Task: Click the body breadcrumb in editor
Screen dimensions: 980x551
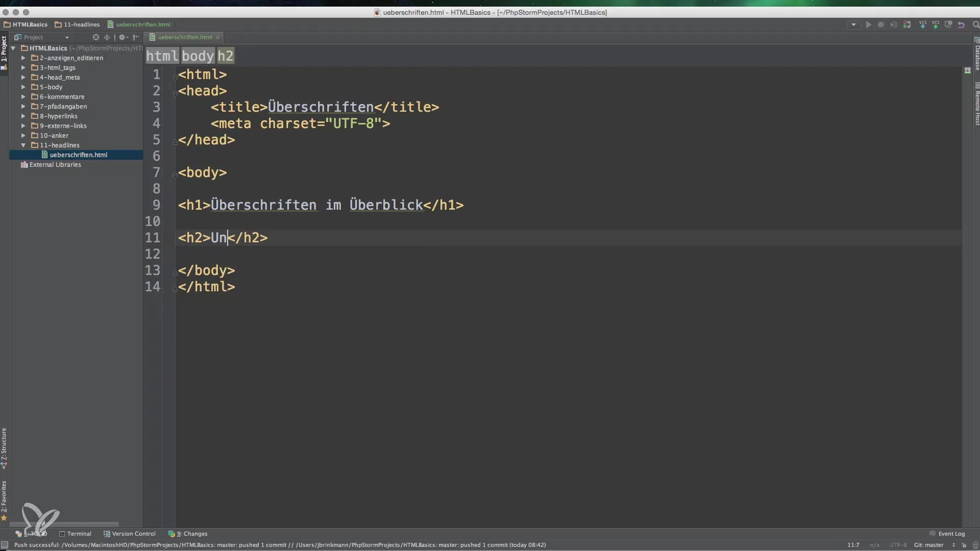Action: coord(198,56)
